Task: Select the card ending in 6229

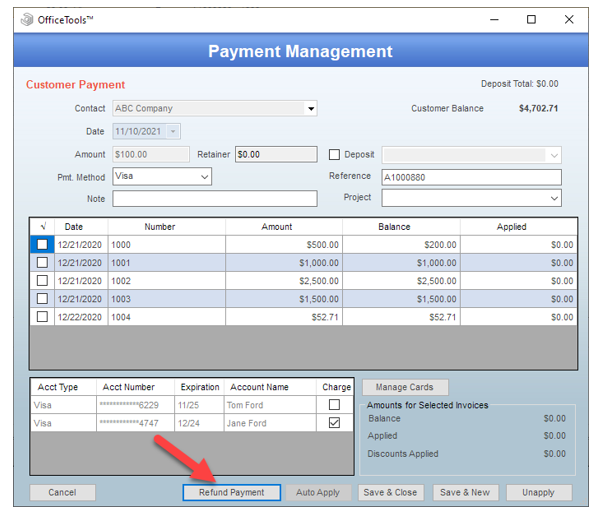Action: click(x=135, y=405)
